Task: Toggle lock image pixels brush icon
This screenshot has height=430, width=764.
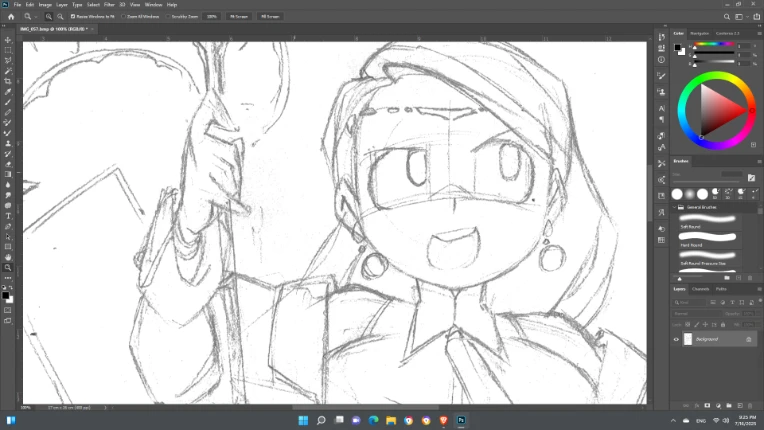Action: point(697,325)
